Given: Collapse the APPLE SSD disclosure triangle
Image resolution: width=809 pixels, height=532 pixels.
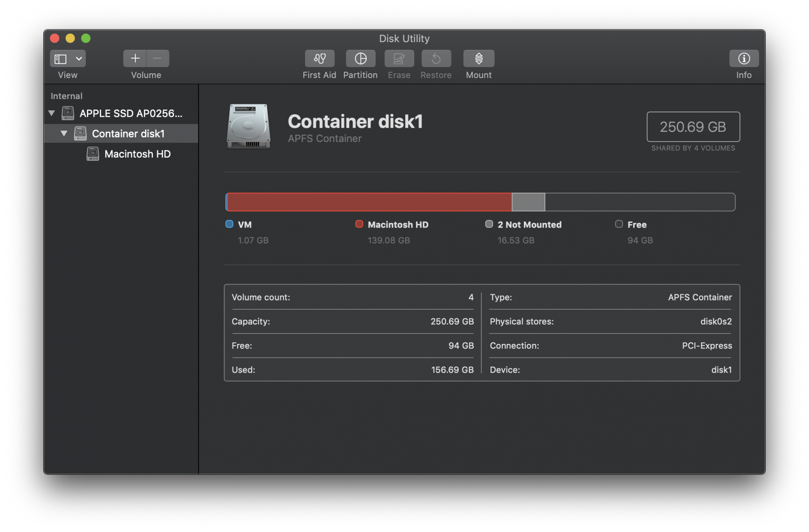Looking at the screenshot, I should coord(52,113).
